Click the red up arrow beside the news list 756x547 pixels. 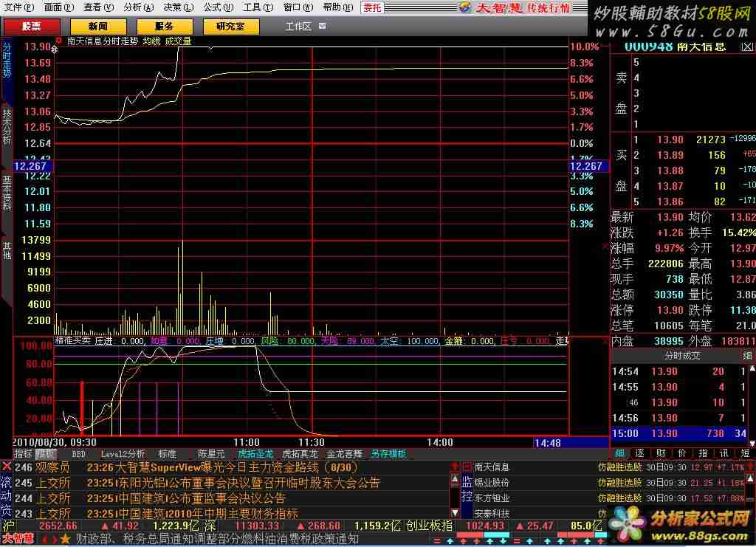coord(454,467)
